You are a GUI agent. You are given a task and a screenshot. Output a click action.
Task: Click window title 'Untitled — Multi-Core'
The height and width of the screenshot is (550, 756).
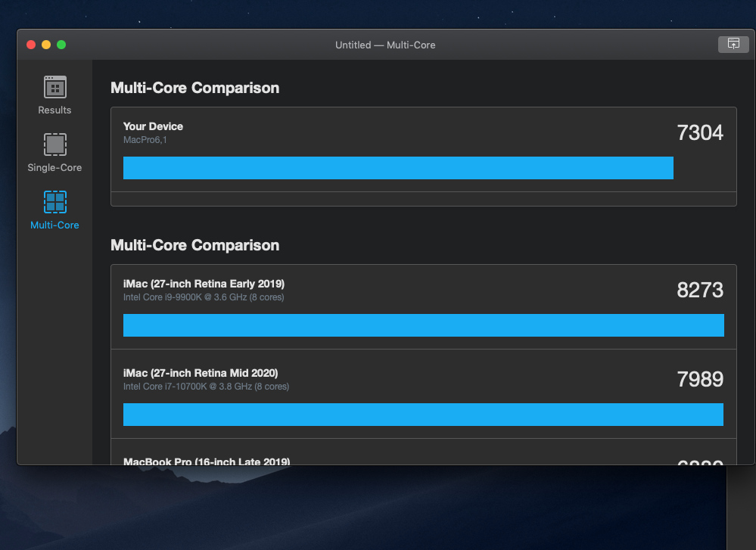[x=385, y=45]
